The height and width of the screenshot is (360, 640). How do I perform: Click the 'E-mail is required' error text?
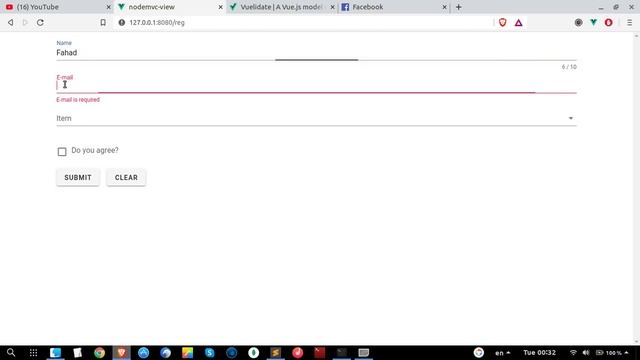point(78,100)
